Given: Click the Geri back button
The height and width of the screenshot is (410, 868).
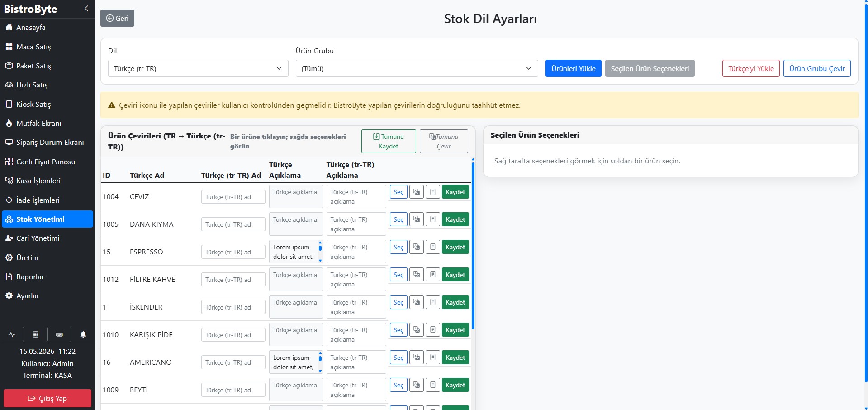Looking at the screenshot, I should point(117,18).
